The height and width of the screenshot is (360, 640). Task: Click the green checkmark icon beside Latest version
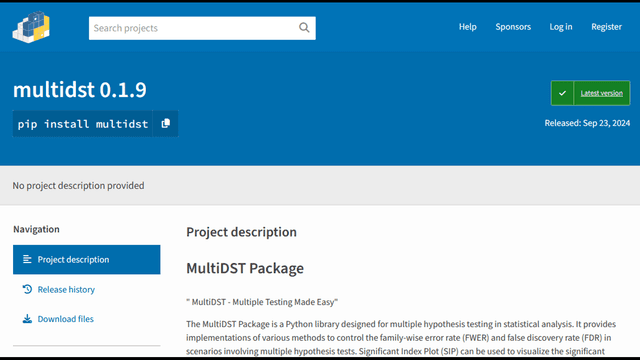pyautogui.click(x=562, y=93)
